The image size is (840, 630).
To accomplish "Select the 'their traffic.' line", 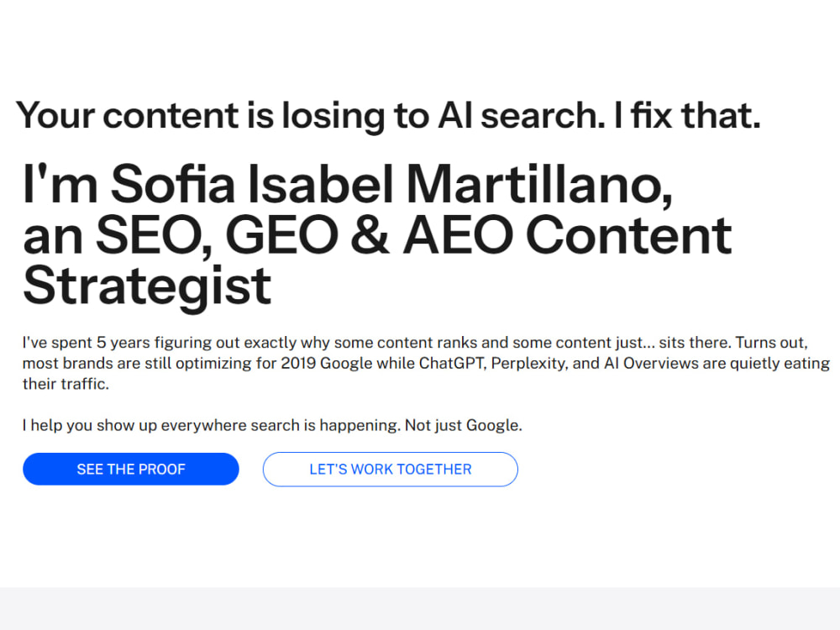I will [66, 384].
